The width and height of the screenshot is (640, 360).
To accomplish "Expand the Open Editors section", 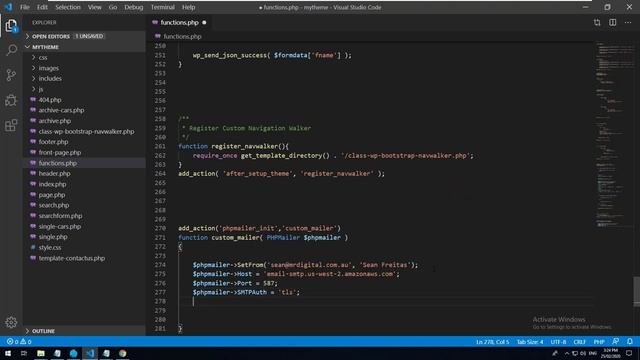I will [84, 36].
